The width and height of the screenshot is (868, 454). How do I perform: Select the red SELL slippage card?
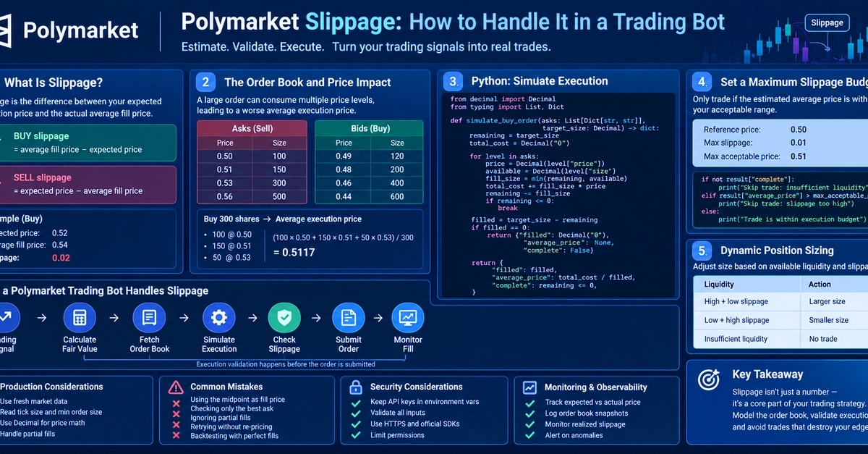pos(88,185)
